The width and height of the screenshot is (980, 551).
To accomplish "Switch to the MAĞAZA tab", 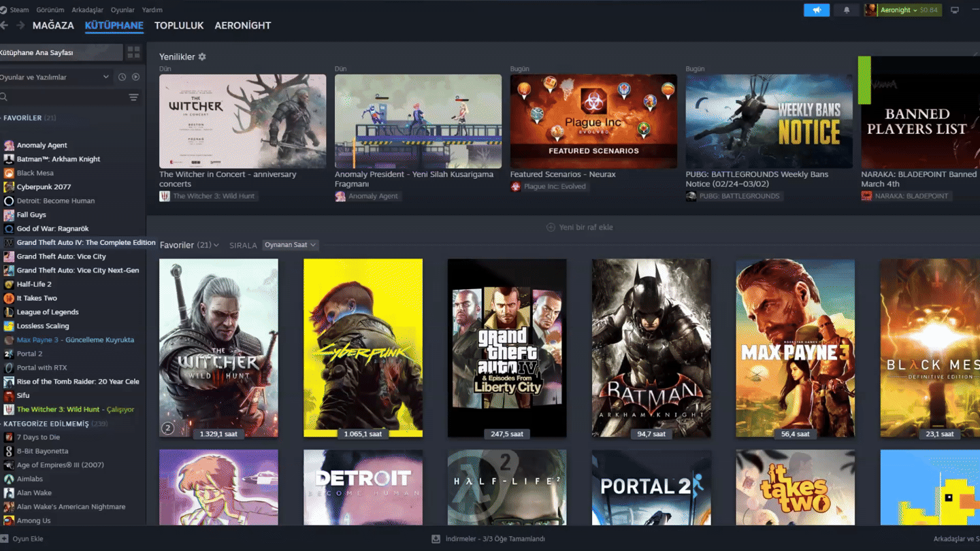I will coord(53,25).
